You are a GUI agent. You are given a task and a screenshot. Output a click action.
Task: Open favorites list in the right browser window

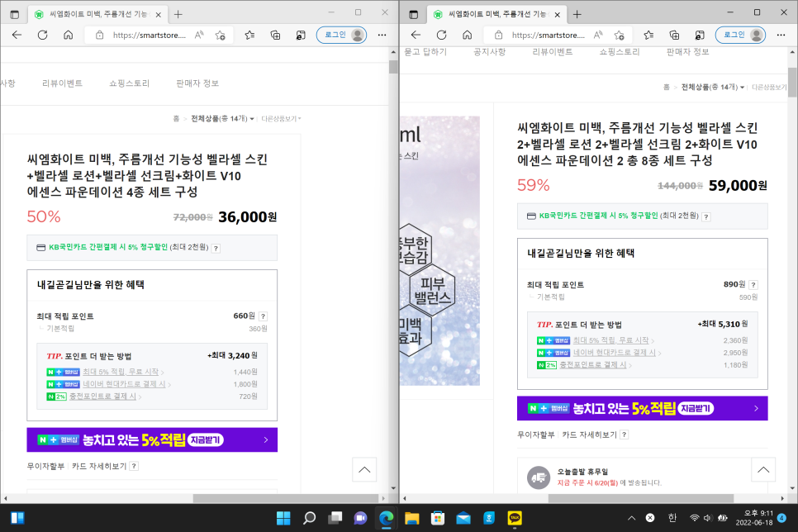pyautogui.click(x=648, y=36)
